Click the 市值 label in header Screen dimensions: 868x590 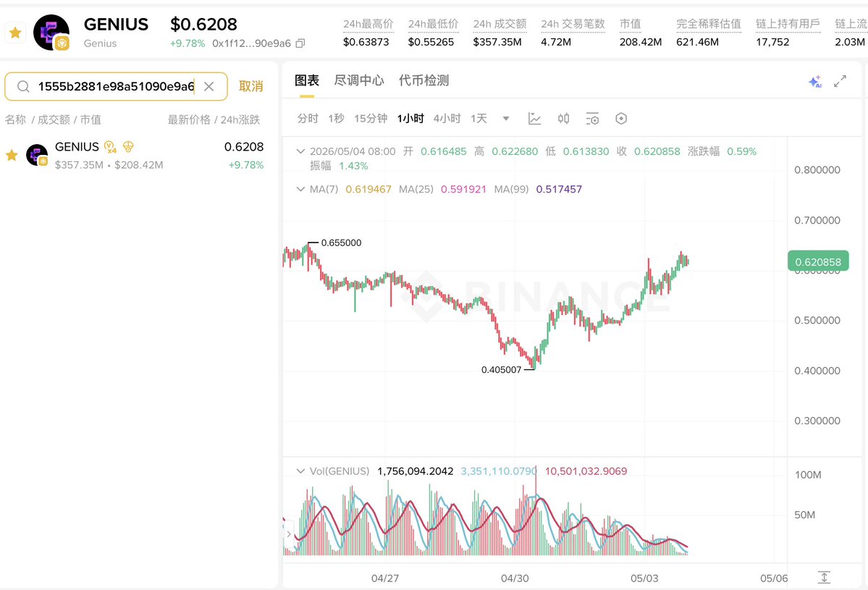coord(630,24)
